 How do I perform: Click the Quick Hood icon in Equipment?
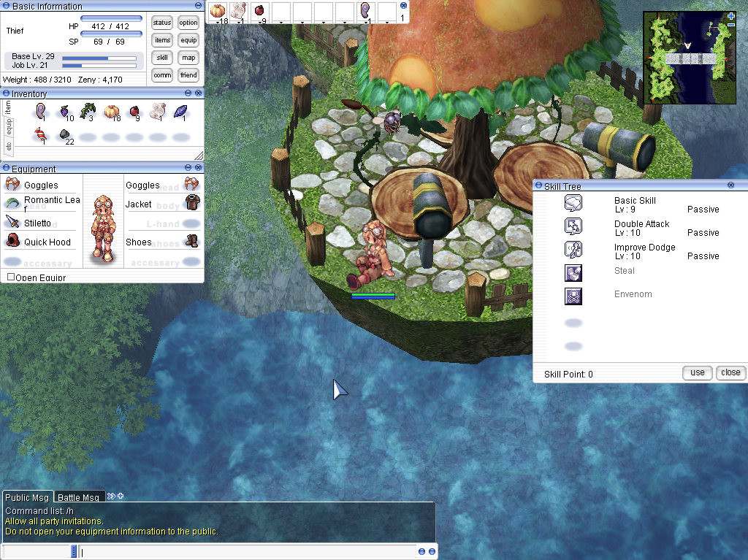(12, 241)
